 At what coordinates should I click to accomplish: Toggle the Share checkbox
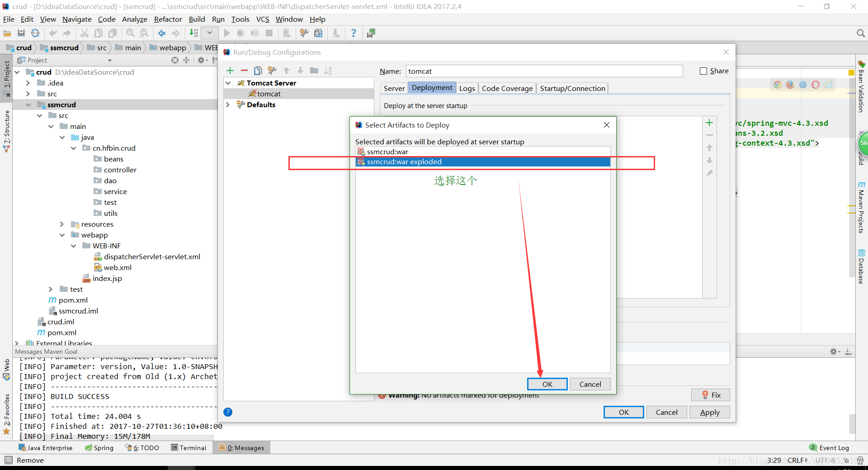(x=703, y=71)
